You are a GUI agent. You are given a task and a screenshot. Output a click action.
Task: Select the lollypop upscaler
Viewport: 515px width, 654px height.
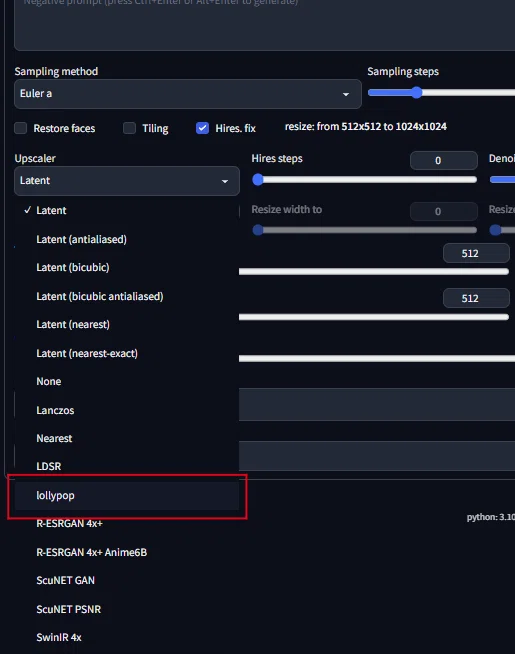coord(127,496)
